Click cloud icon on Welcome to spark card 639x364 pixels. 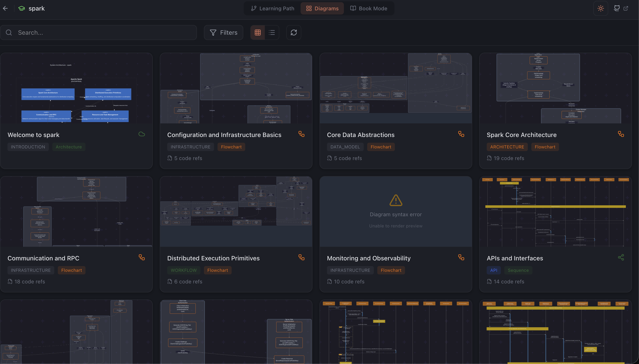coord(142,134)
